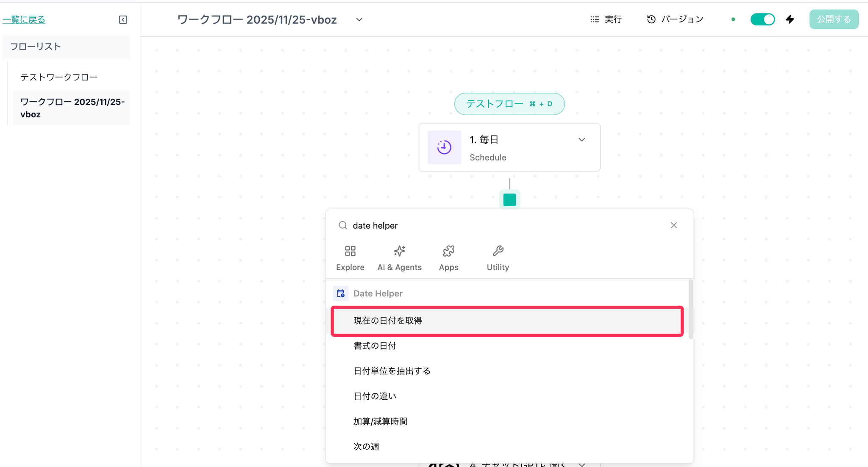Clear the date helper search

point(673,225)
